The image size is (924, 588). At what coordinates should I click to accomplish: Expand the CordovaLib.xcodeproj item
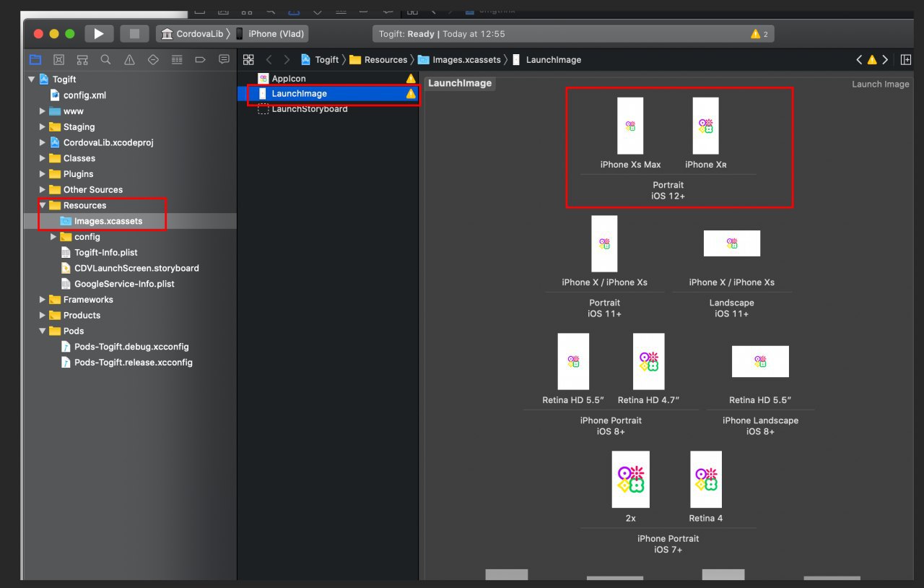(x=43, y=142)
